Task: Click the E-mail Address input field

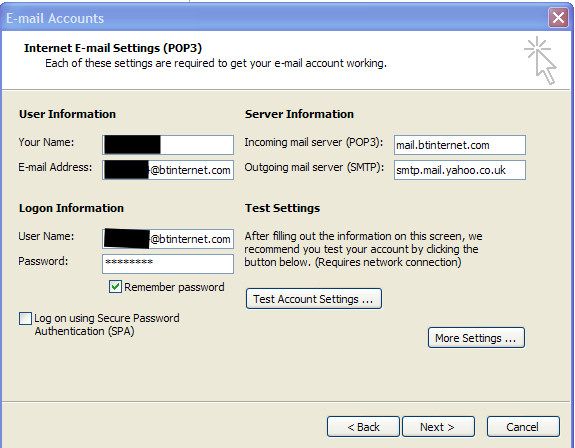Action: pos(168,170)
